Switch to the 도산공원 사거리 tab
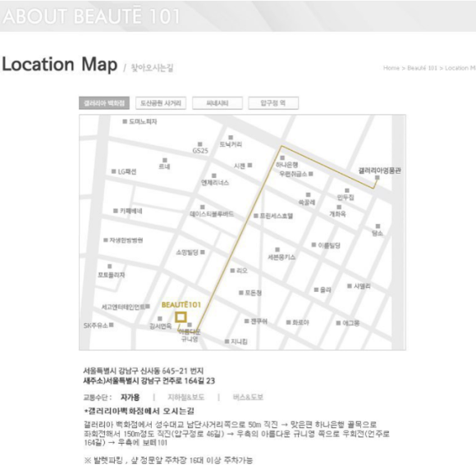This screenshot has width=476, height=469. (161, 103)
